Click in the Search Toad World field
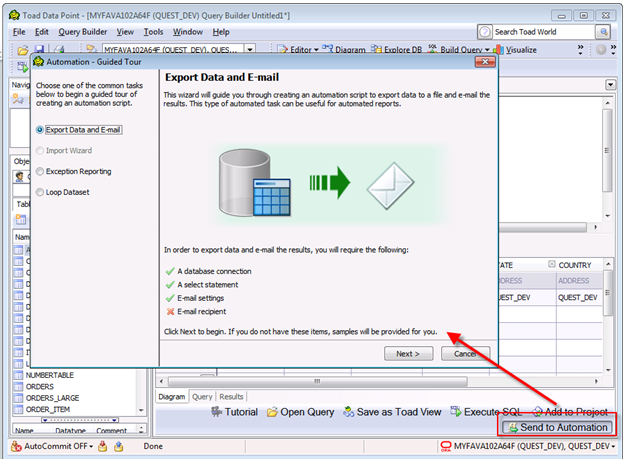The width and height of the screenshot is (626, 462). (x=544, y=32)
